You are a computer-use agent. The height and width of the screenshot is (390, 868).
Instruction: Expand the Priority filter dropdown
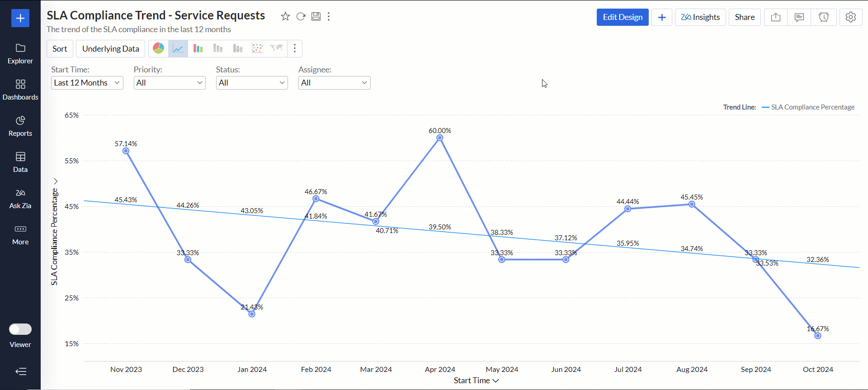pos(170,83)
